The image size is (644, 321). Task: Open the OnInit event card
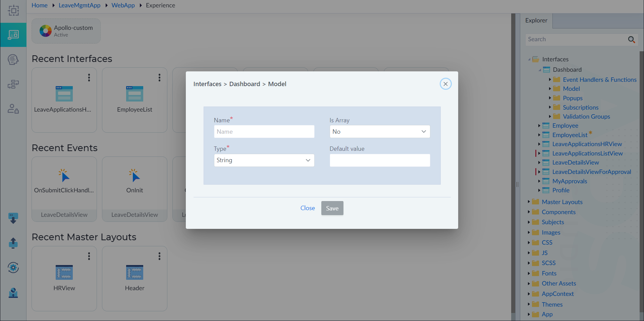(x=135, y=189)
